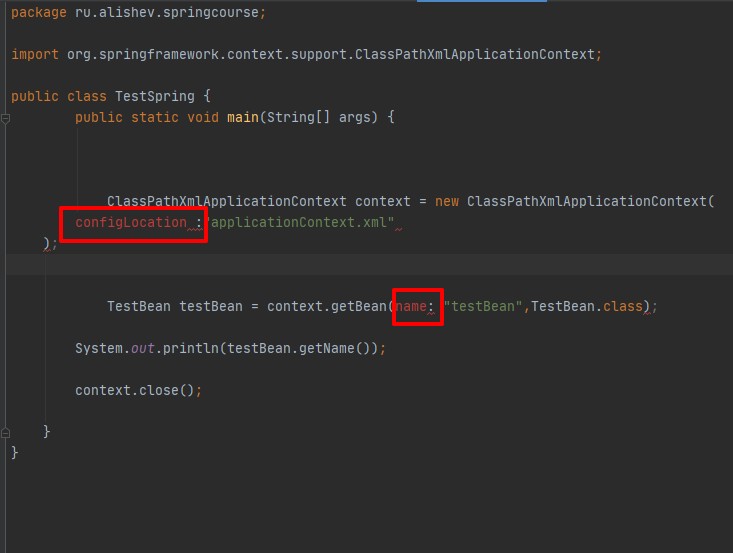Click TestBean.class argument
Viewport: 733px width, 553px height.
click(x=587, y=307)
